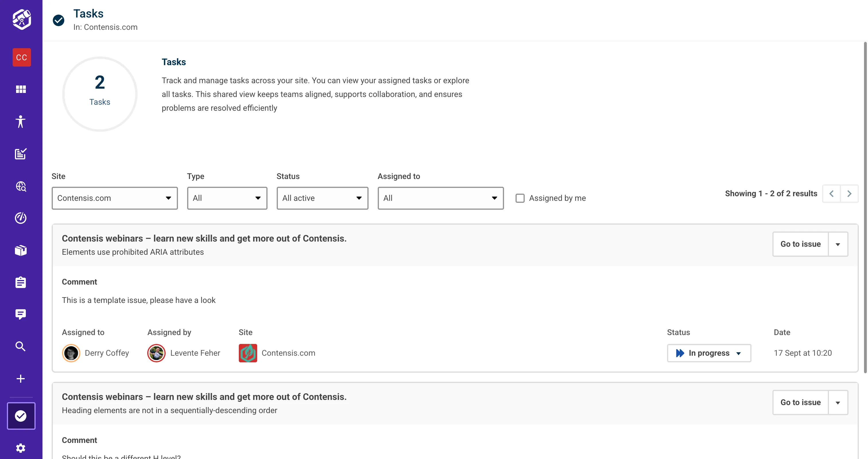Image resolution: width=868 pixels, height=459 pixels.
Task: Click the page vertical scrollbar
Action: [865, 207]
